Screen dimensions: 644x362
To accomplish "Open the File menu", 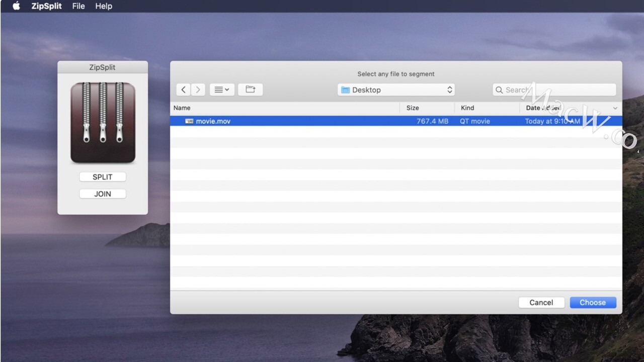I will click(78, 6).
